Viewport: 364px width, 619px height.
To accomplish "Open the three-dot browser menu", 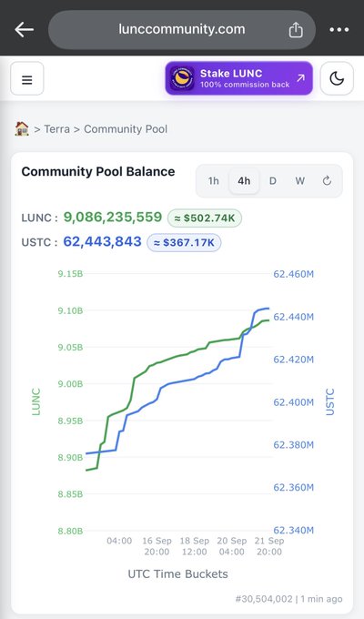I will (339, 30).
